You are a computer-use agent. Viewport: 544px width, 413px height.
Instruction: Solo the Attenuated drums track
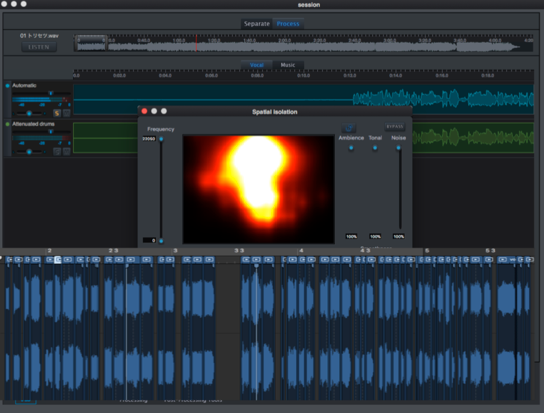pos(57,151)
